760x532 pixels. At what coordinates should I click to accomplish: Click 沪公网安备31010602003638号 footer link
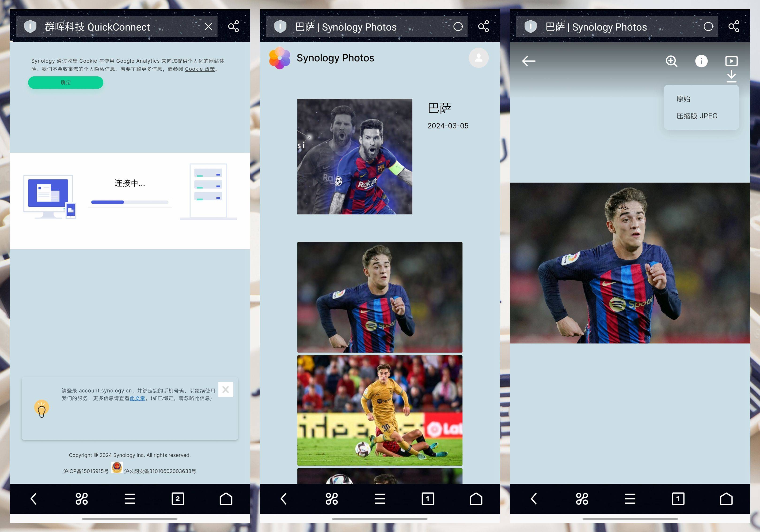(160, 471)
